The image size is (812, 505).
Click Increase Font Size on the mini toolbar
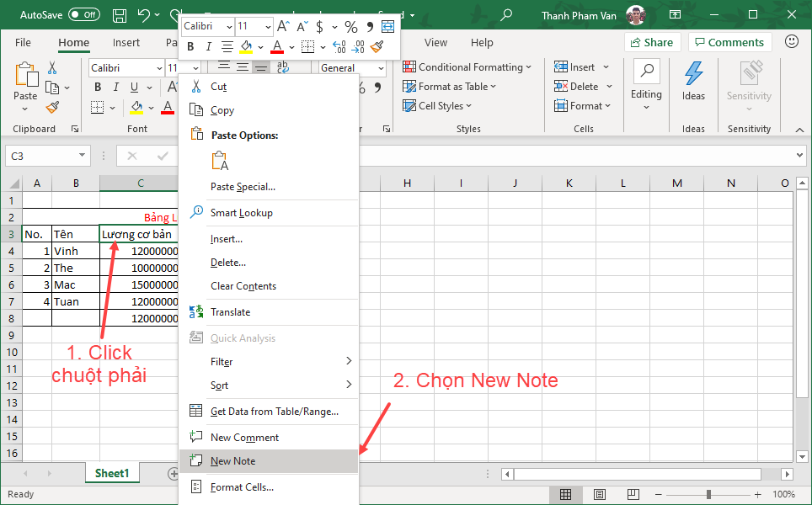coord(283,26)
